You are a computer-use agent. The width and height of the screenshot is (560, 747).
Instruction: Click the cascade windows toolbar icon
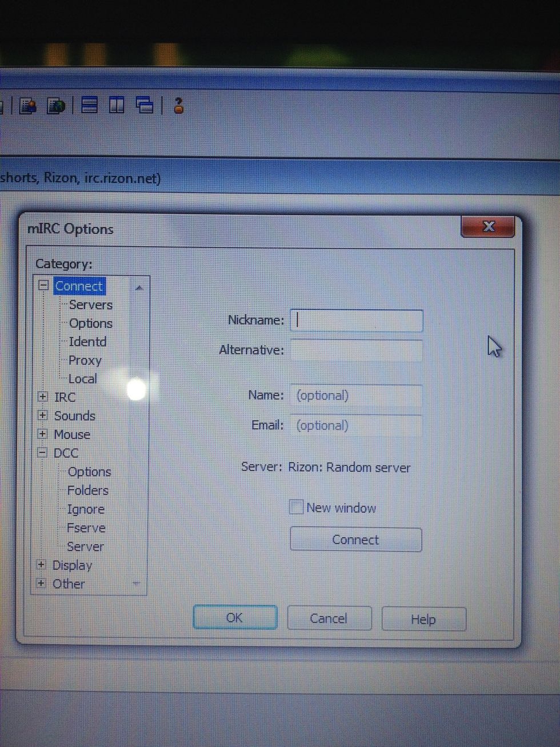[x=146, y=105]
